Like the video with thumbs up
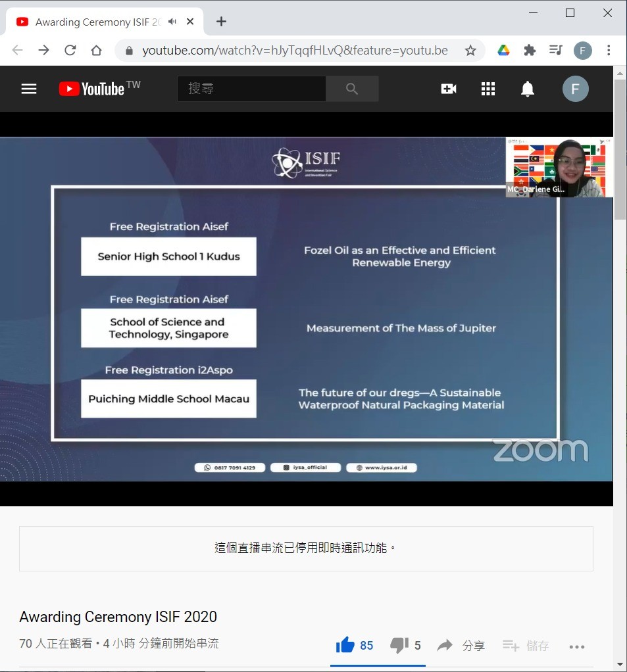The width and height of the screenshot is (627, 672). tap(345, 645)
